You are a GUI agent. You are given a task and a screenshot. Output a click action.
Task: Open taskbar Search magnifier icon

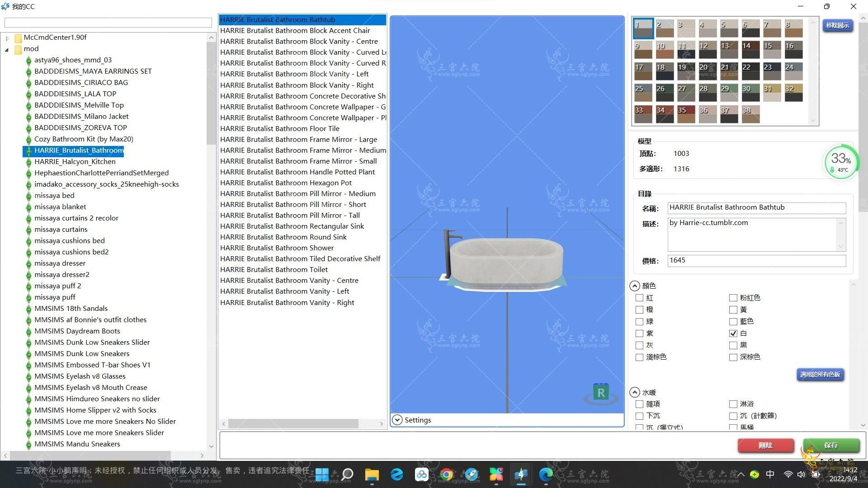347,474
